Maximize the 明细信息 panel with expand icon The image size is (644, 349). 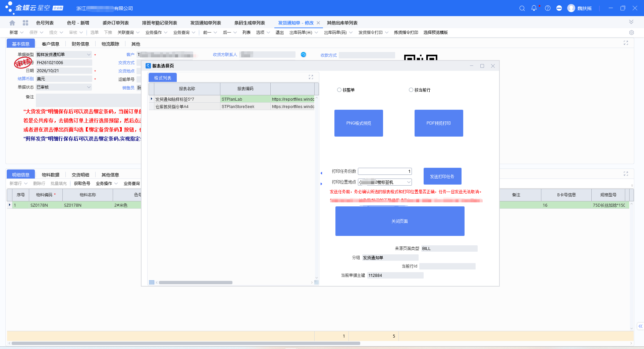pyautogui.click(x=626, y=174)
